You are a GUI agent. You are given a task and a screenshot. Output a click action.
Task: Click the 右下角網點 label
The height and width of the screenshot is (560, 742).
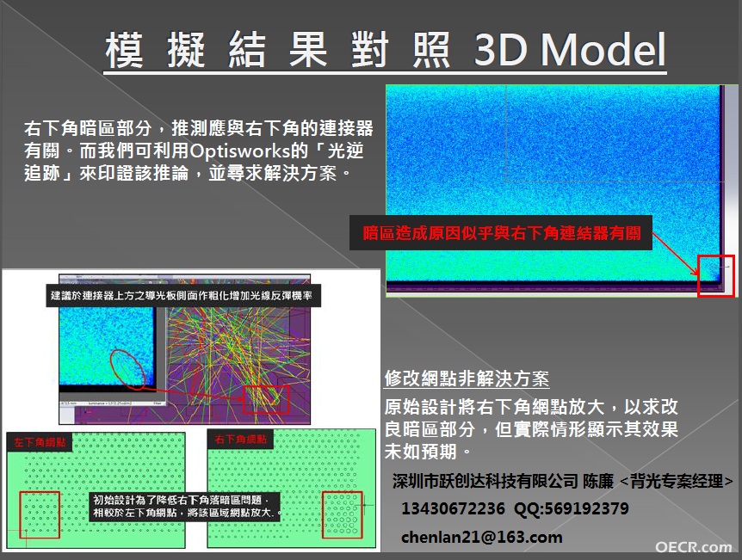[241, 440]
